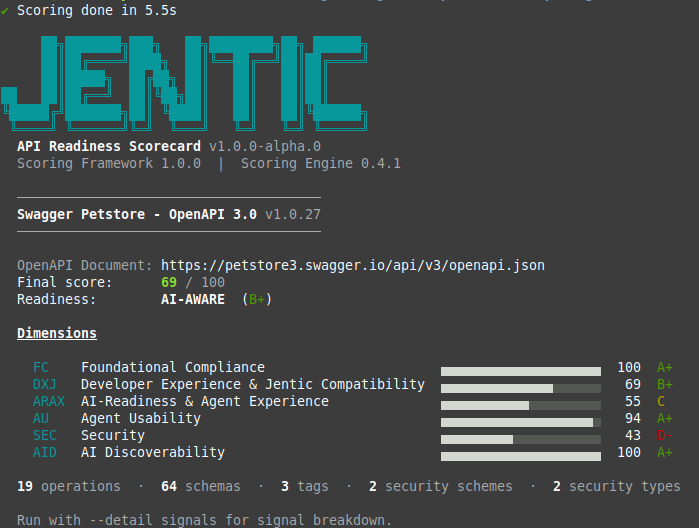Click API version 'v1.0.27'
The width and height of the screenshot is (699, 528).
coord(293,214)
